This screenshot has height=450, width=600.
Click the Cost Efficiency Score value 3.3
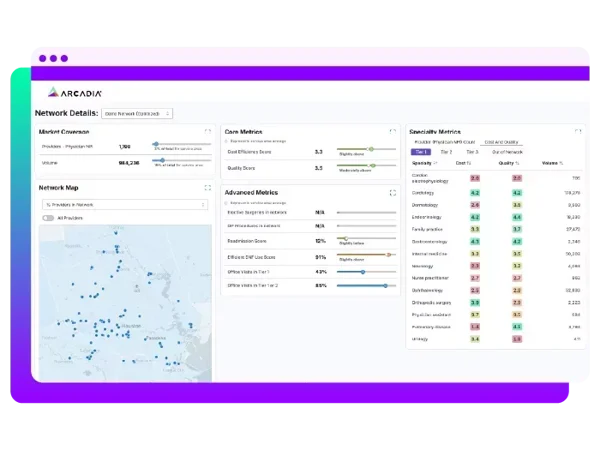[318, 152]
